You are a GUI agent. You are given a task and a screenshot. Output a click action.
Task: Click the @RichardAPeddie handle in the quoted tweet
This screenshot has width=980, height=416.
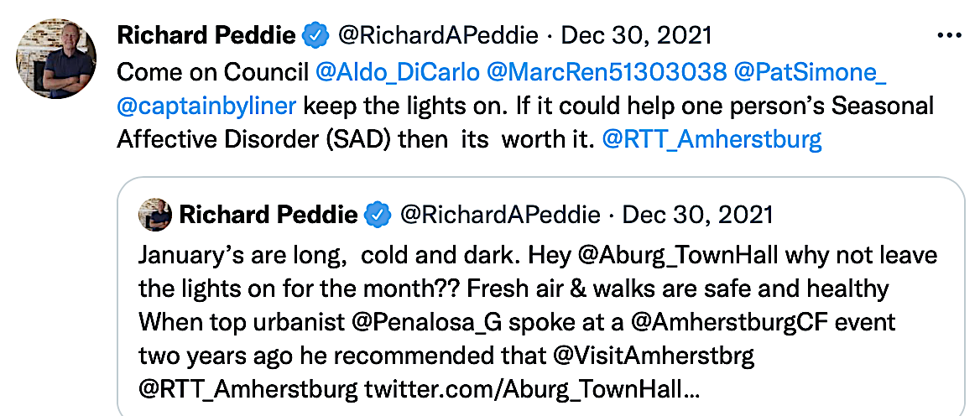point(501,216)
